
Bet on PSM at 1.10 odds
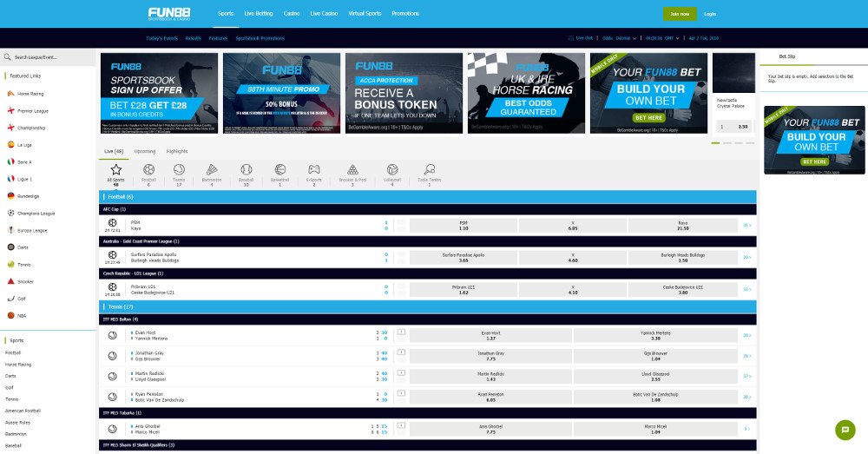464,226
